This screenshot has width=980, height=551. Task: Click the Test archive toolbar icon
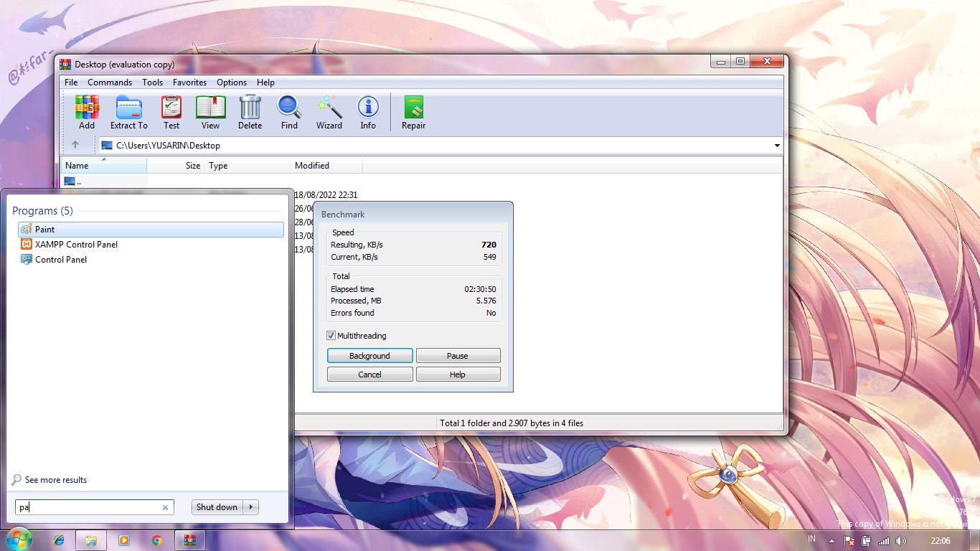[x=171, y=113]
